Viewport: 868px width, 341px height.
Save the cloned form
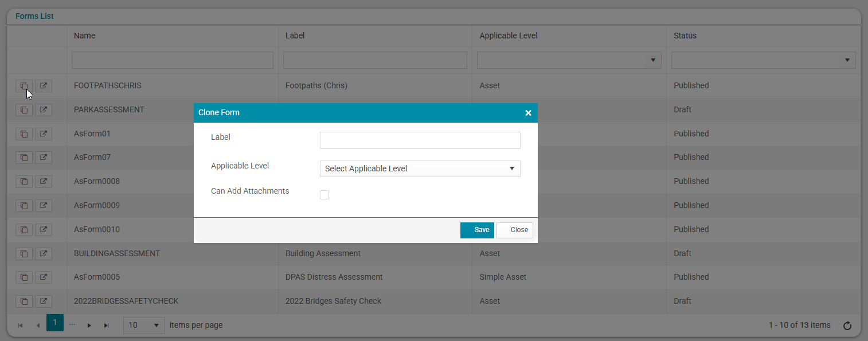click(477, 230)
